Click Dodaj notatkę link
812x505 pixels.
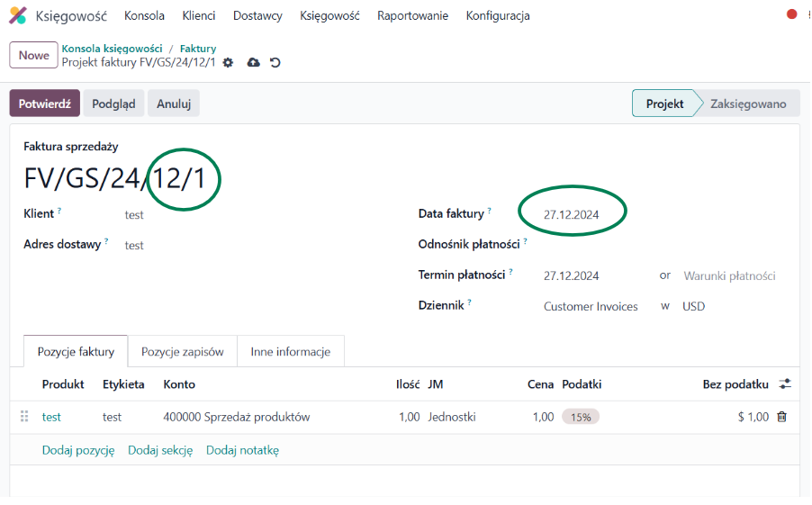point(242,450)
